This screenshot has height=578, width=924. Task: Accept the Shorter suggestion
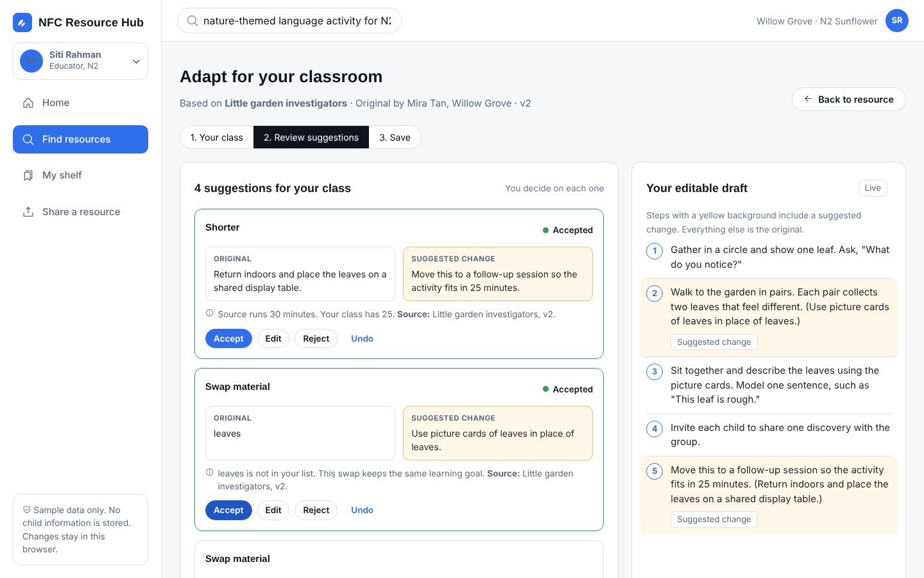tap(228, 338)
